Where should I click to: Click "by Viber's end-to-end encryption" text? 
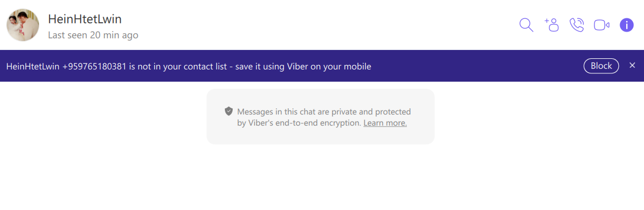(299, 123)
